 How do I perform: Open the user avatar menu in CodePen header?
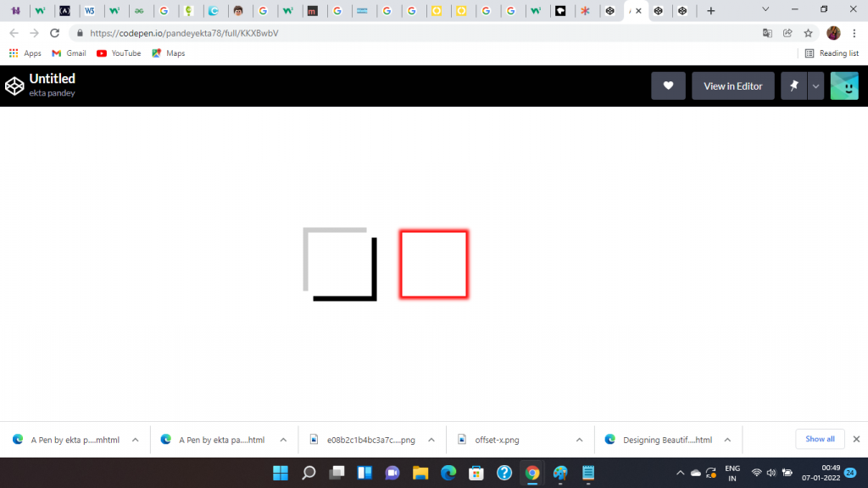coord(844,86)
